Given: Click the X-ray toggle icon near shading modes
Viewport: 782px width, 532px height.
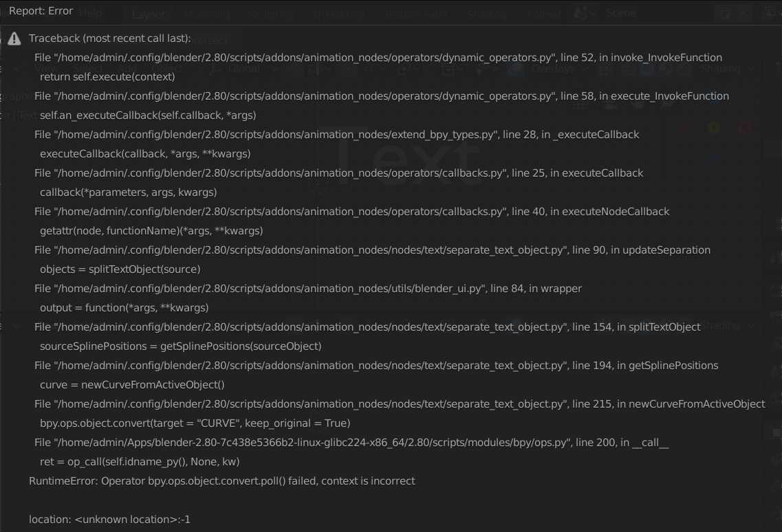Looking at the screenshot, I should point(605,69).
